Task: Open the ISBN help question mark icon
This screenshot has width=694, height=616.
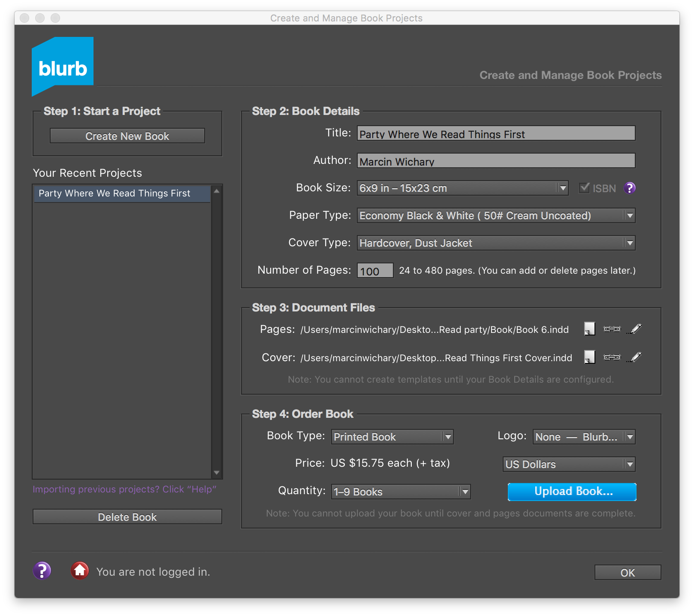Action: [x=630, y=188]
